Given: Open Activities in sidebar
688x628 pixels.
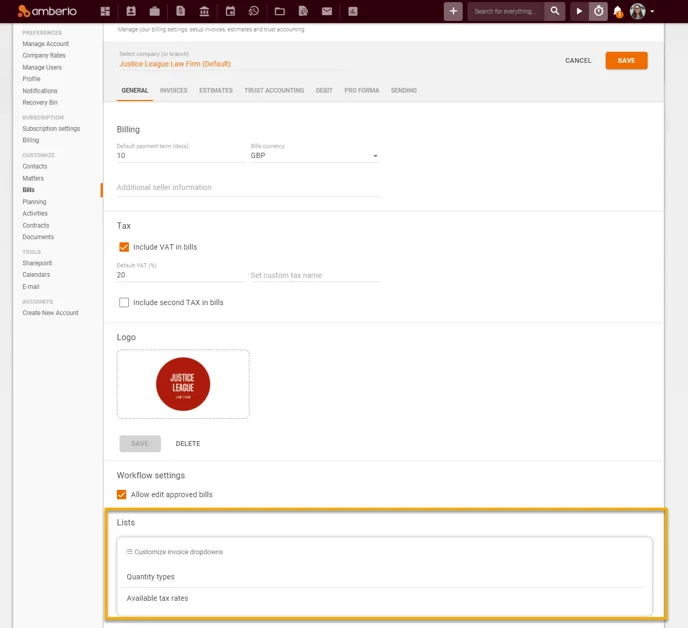Looking at the screenshot, I should (x=35, y=213).
